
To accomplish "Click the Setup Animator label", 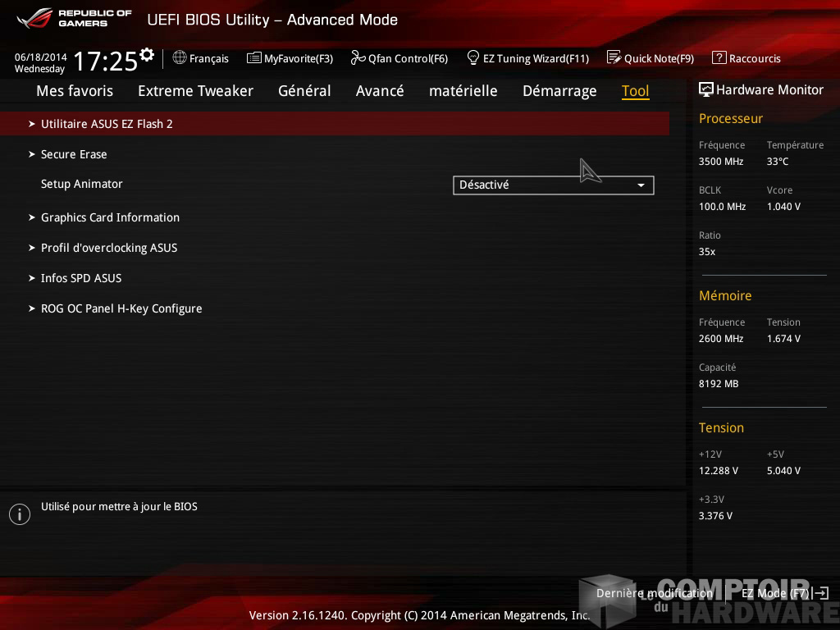I will [x=82, y=184].
